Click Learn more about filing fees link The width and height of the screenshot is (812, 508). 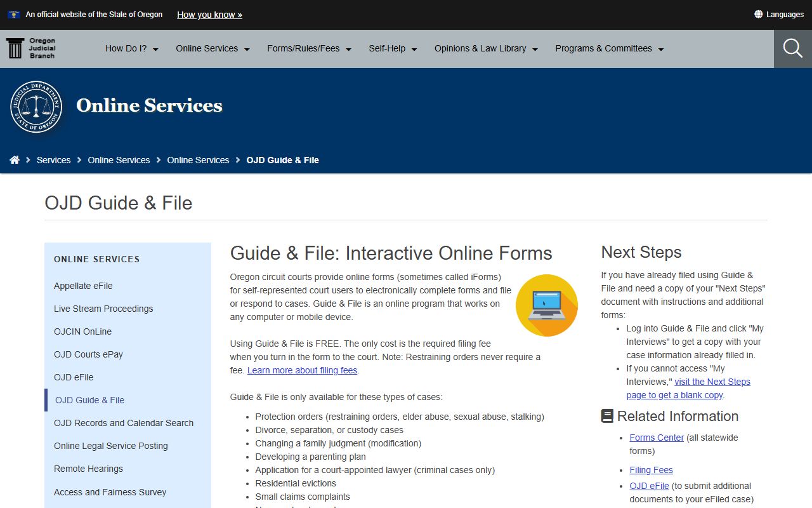303,370
